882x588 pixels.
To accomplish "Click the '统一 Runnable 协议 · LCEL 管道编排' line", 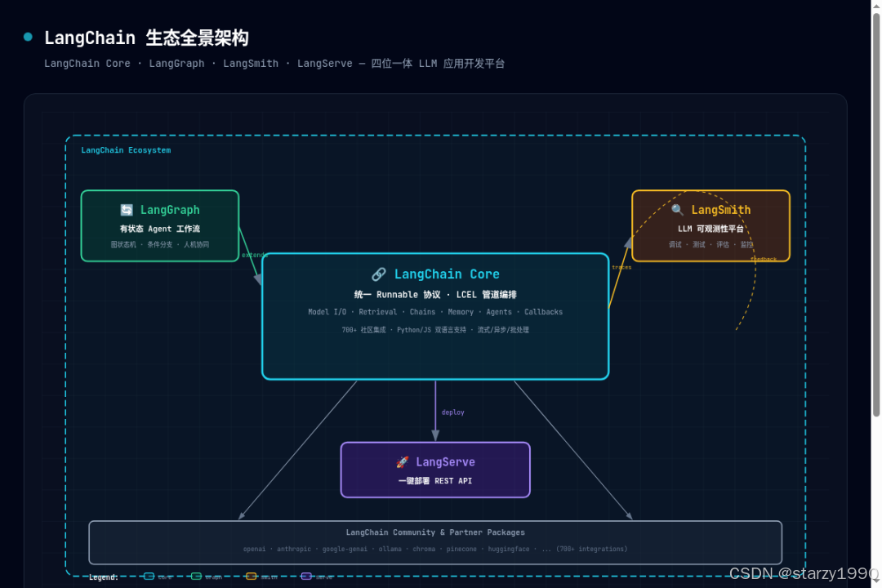I will [x=435, y=294].
